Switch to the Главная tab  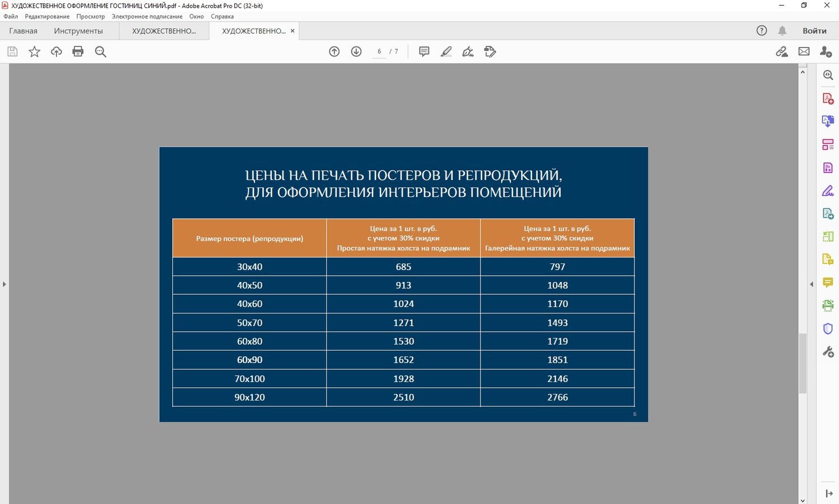pyautogui.click(x=23, y=31)
